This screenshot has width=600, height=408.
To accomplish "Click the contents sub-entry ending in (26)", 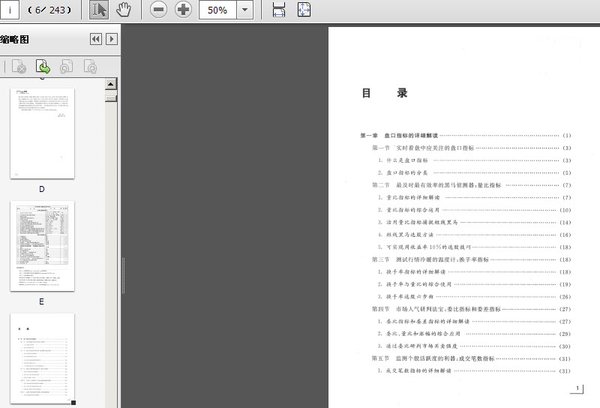I will tap(474, 297).
